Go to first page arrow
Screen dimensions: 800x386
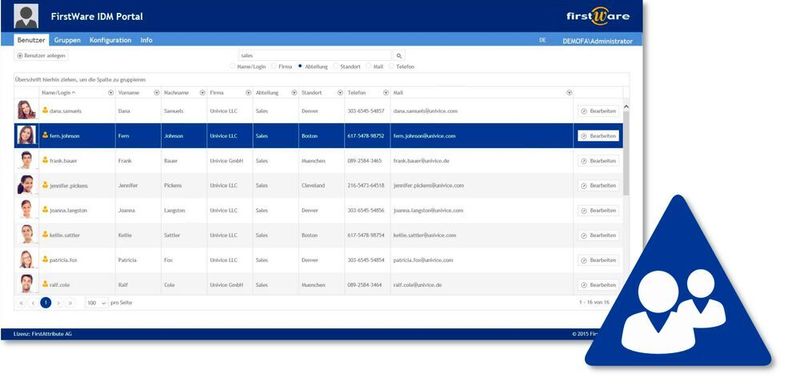(x=21, y=303)
